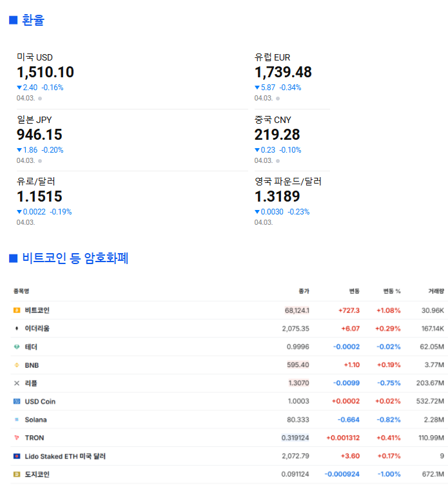Click the Ethereum diamond icon
Image resolution: width=448 pixels, height=485 pixels.
click(17, 328)
